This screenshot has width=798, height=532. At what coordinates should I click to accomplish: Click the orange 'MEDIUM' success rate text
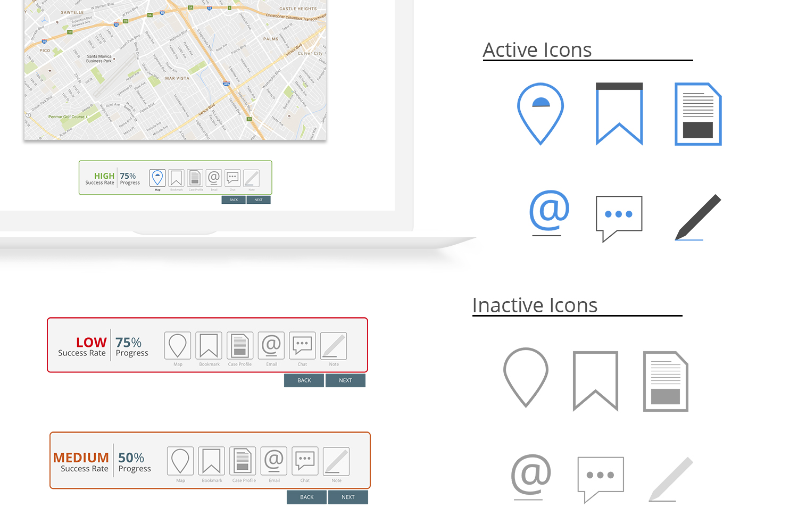(81, 458)
